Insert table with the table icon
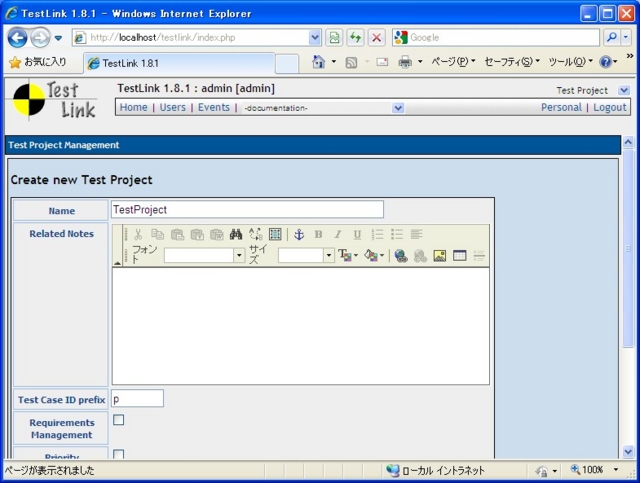640x483 pixels. pos(460,256)
